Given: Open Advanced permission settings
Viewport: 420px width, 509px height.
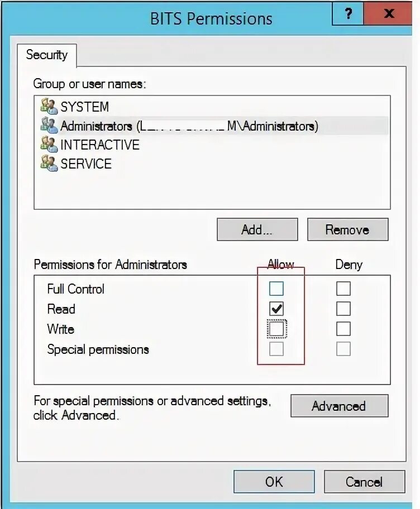Looking at the screenshot, I should tap(338, 406).
